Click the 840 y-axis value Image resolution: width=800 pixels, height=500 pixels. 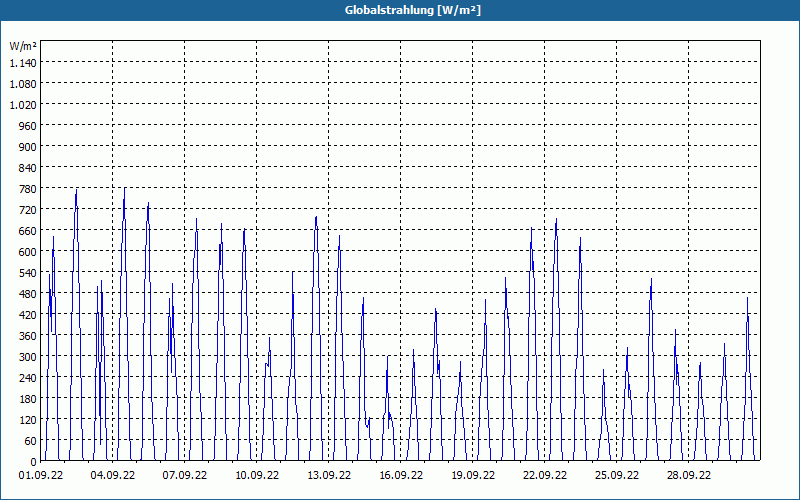27,168
